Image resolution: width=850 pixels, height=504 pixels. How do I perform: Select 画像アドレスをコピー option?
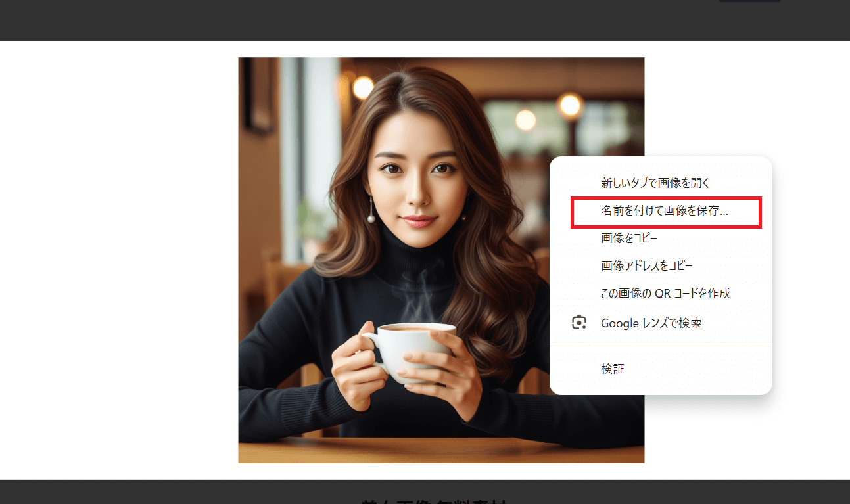coord(646,265)
